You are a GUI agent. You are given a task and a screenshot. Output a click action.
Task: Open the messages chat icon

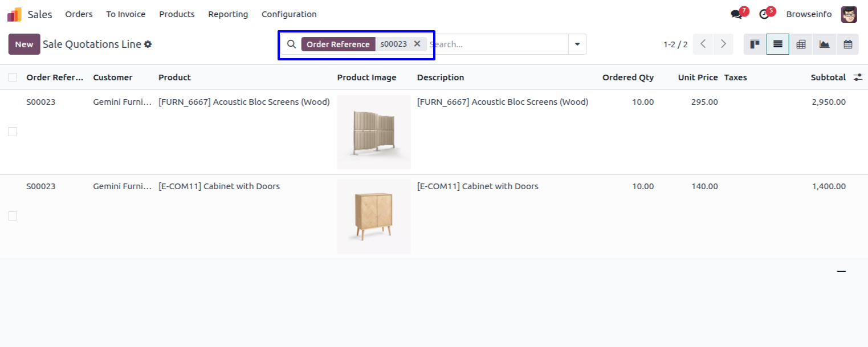736,14
